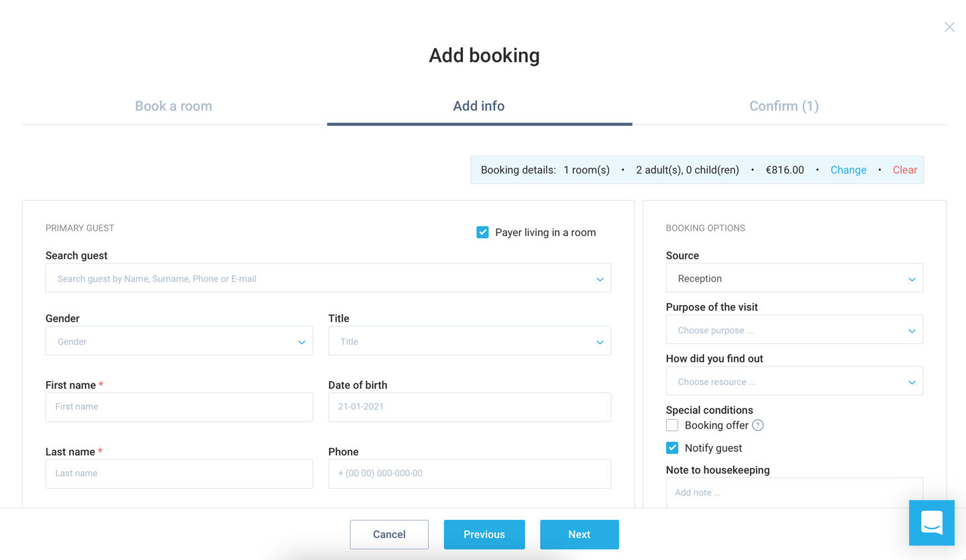Click the PRIMARY GUEST section heading

(80, 228)
